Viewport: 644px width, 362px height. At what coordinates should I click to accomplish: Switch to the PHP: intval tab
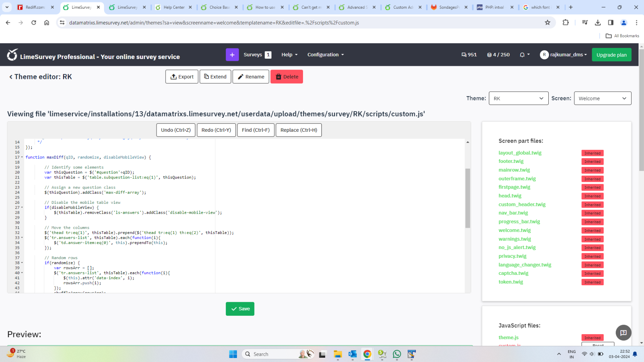pos(495,7)
